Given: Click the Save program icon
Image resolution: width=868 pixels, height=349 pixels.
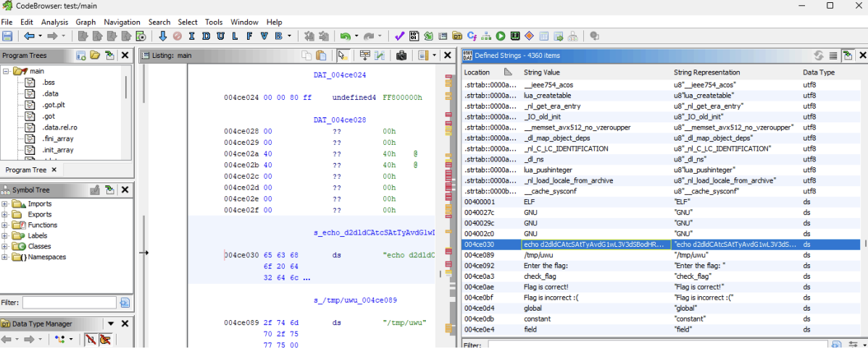Looking at the screenshot, I should 7,36.
